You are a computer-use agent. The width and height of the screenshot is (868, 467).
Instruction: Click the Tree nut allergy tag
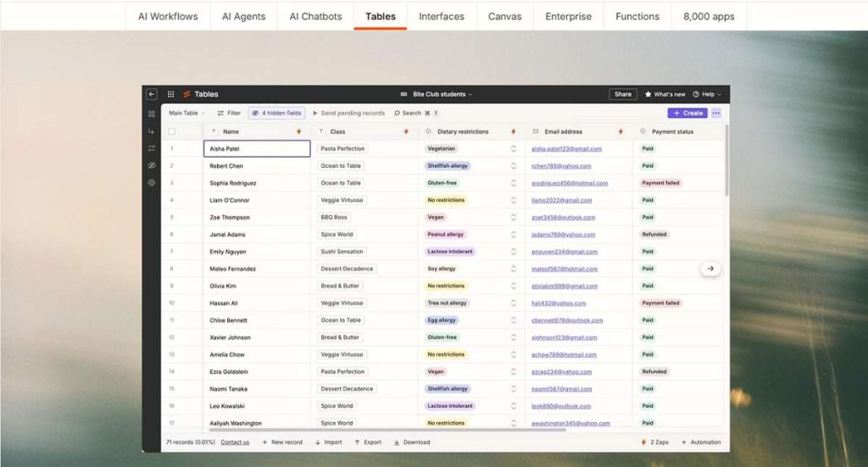pyautogui.click(x=448, y=303)
